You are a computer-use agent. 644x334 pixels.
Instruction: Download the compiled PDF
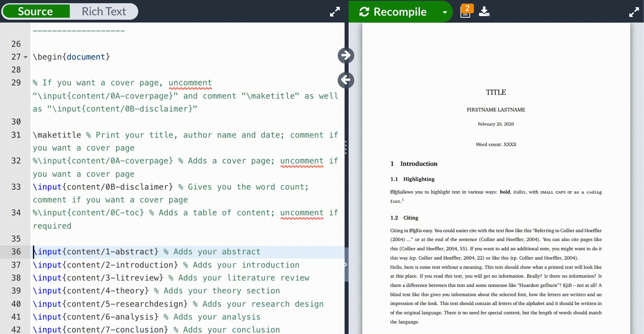tap(484, 12)
